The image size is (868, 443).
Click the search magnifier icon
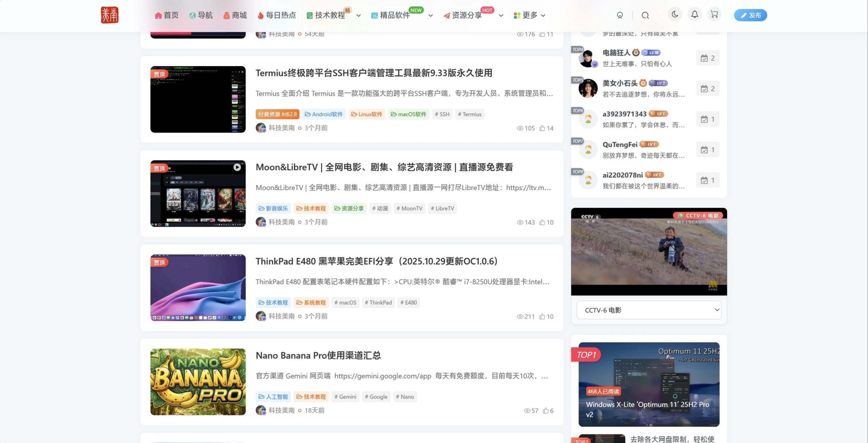coord(645,15)
